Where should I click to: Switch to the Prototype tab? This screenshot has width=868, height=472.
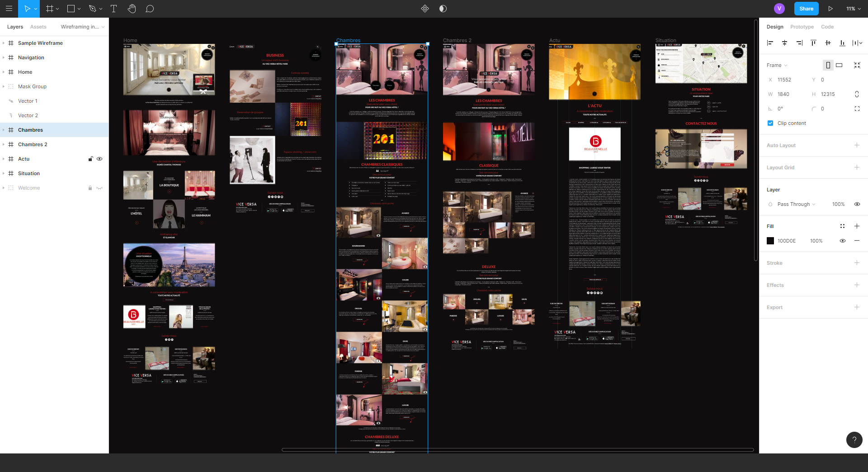tap(802, 27)
